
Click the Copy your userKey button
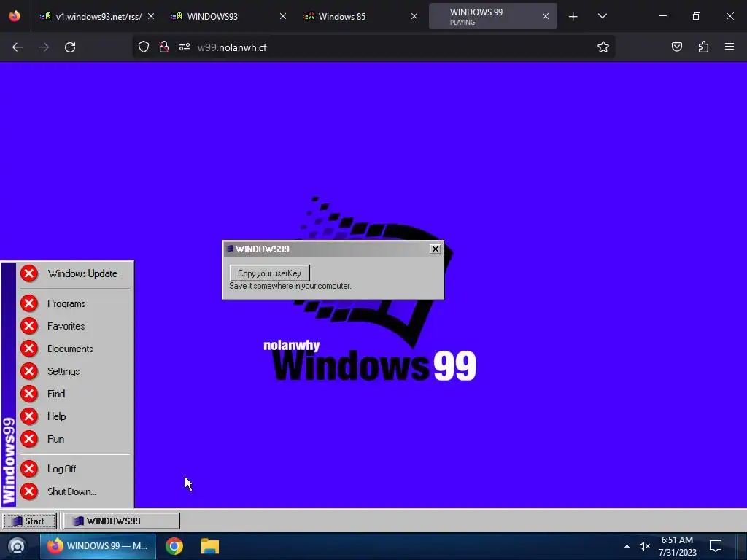270,273
